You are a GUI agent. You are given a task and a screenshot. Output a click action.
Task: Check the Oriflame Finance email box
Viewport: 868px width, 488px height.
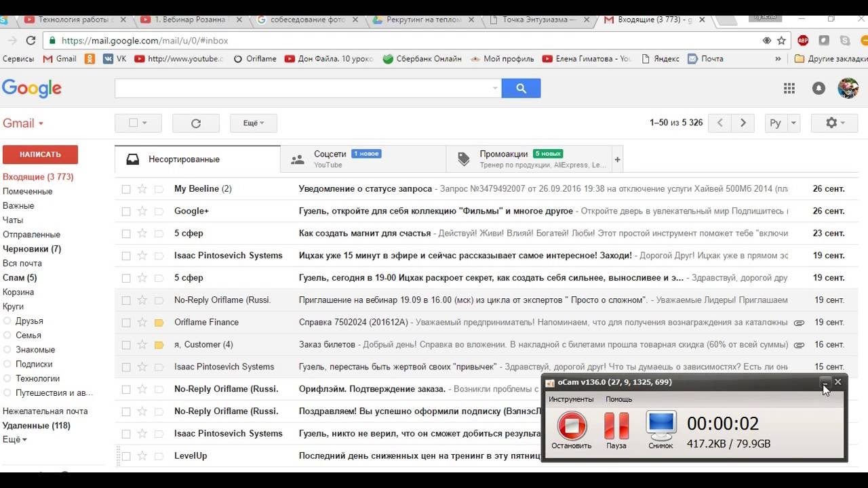tap(125, 323)
